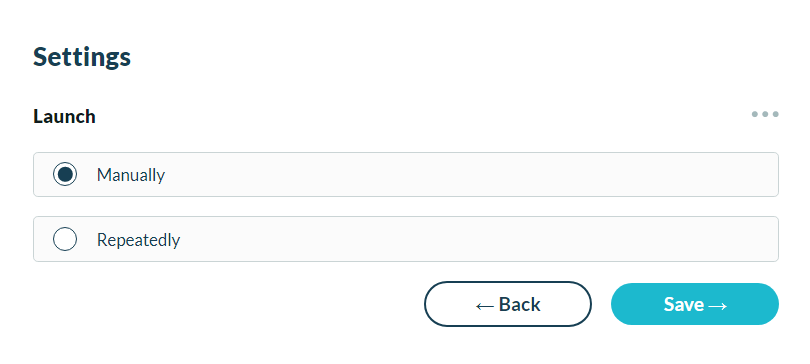Save the launch settings
Image resolution: width=810 pixels, height=364 pixels.
[x=695, y=304]
